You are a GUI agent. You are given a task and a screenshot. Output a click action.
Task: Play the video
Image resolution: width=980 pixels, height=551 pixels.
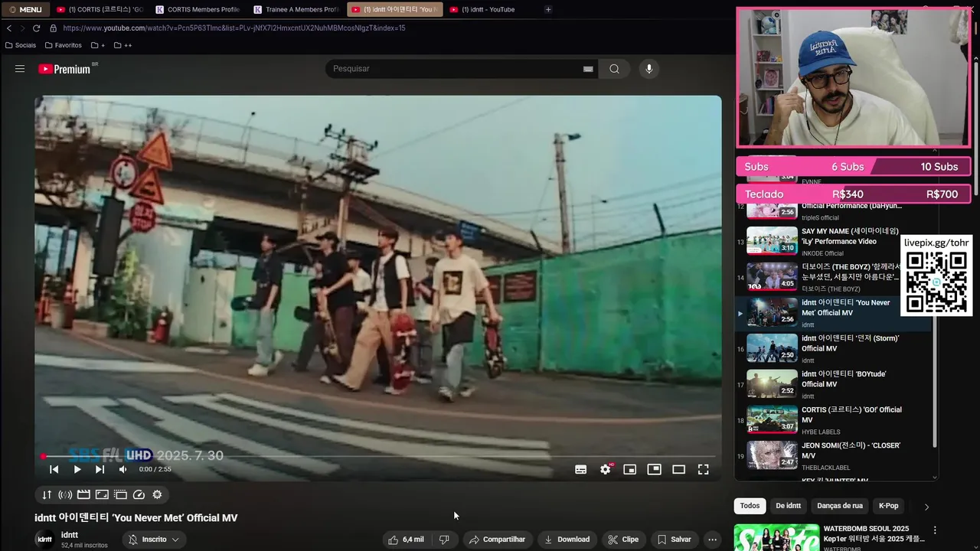tap(77, 469)
